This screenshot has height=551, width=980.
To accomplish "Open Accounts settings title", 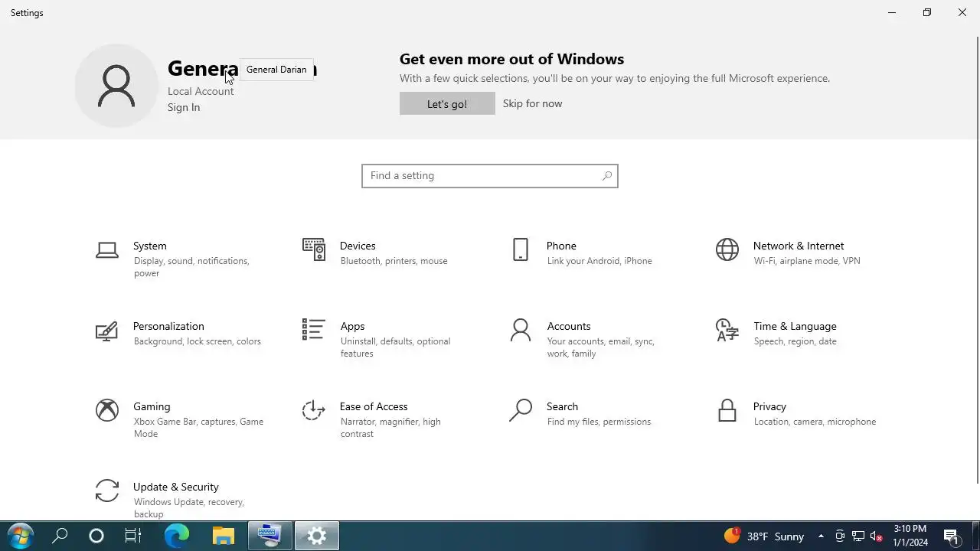I will 569,326.
